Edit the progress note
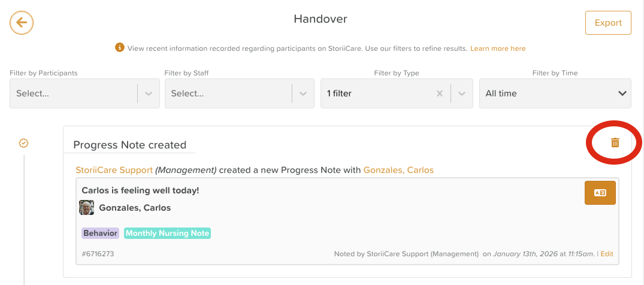Screen dimensions: 644x285 click(607, 254)
